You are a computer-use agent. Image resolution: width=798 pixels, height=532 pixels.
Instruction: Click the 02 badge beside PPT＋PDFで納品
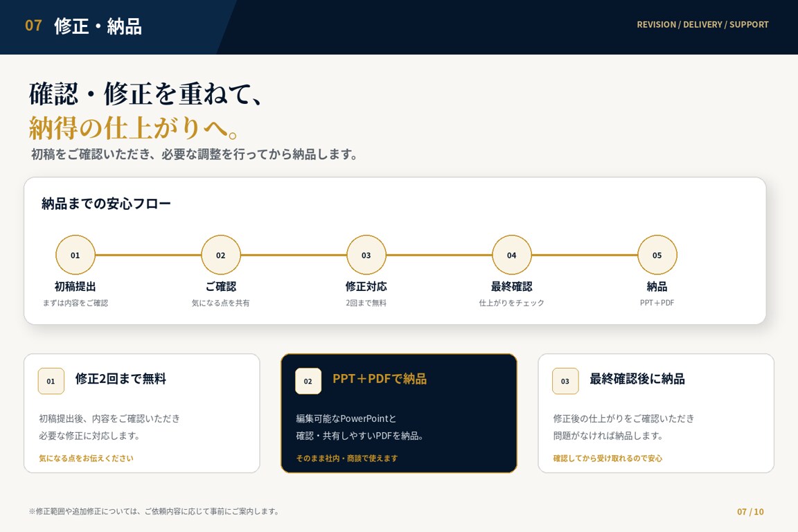point(308,381)
